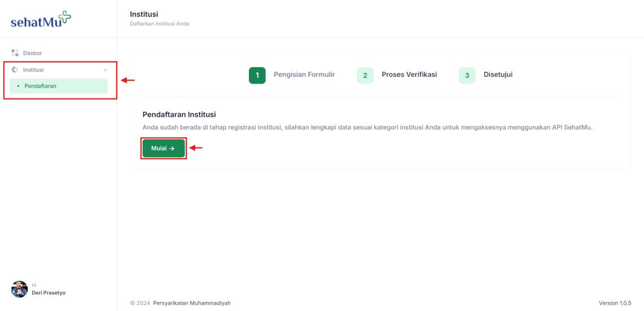
Task: Click the Persyarikatan Muhammadiyah footer link
Action: pos(192,303)
